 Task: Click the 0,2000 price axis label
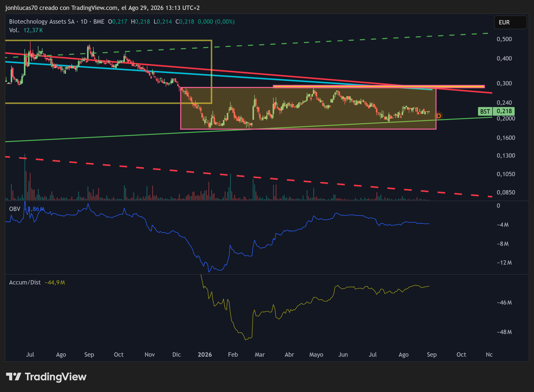(x=506, y=118)
